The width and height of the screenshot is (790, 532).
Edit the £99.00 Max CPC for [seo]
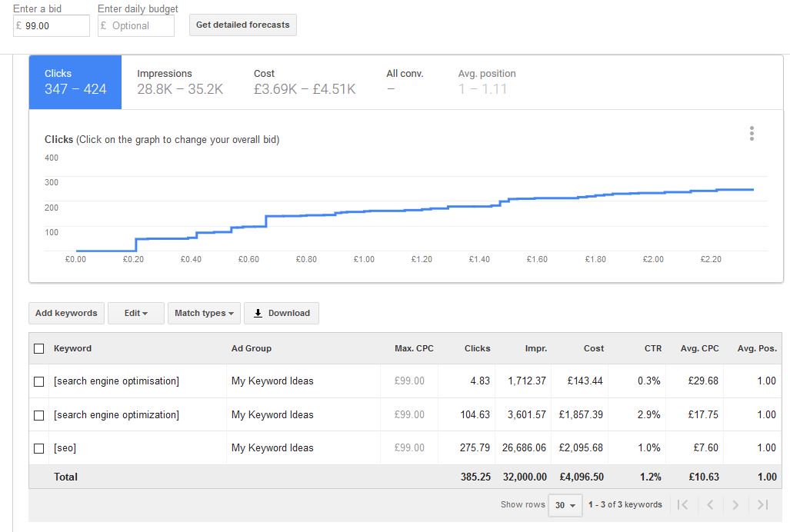409,448
